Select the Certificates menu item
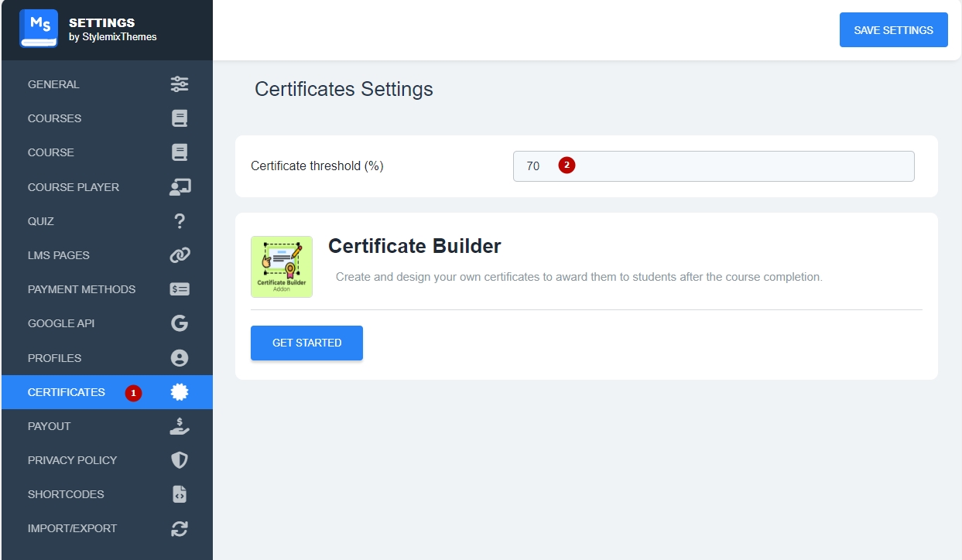962x560 pixels. [67, 392]
